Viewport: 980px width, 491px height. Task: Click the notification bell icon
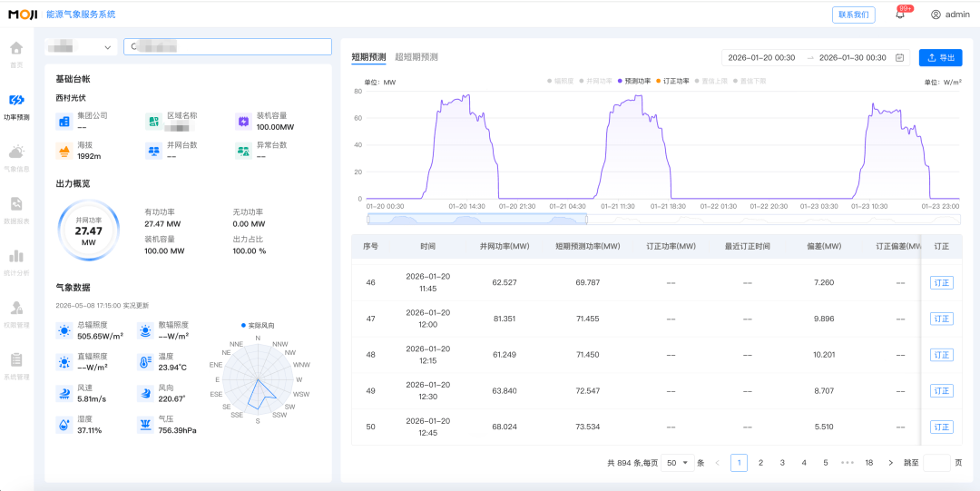tap(900, 15)
